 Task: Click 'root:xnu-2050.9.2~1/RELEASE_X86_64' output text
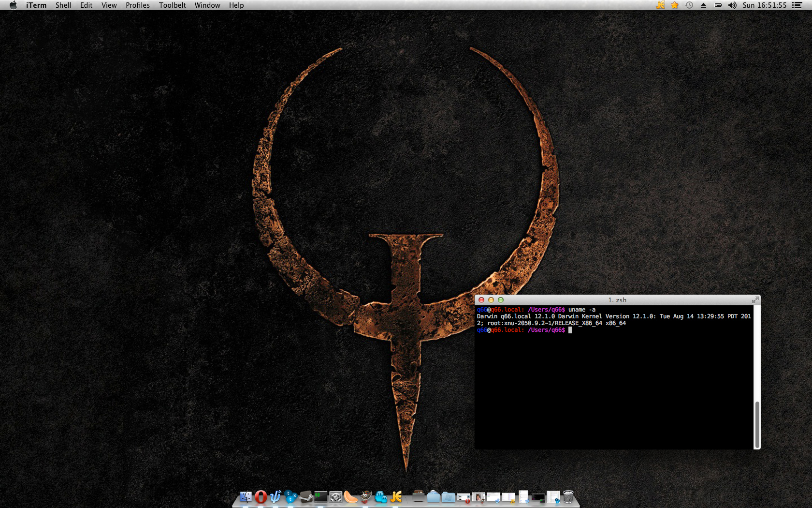[545, 323]
